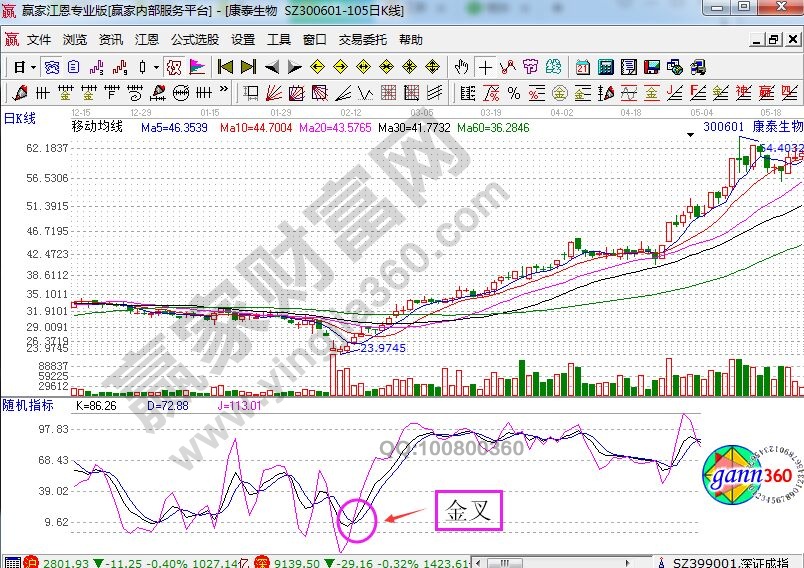Open the 交易委托 menu
The width and height of the screenshot is (804, 568).
(362, 40)
